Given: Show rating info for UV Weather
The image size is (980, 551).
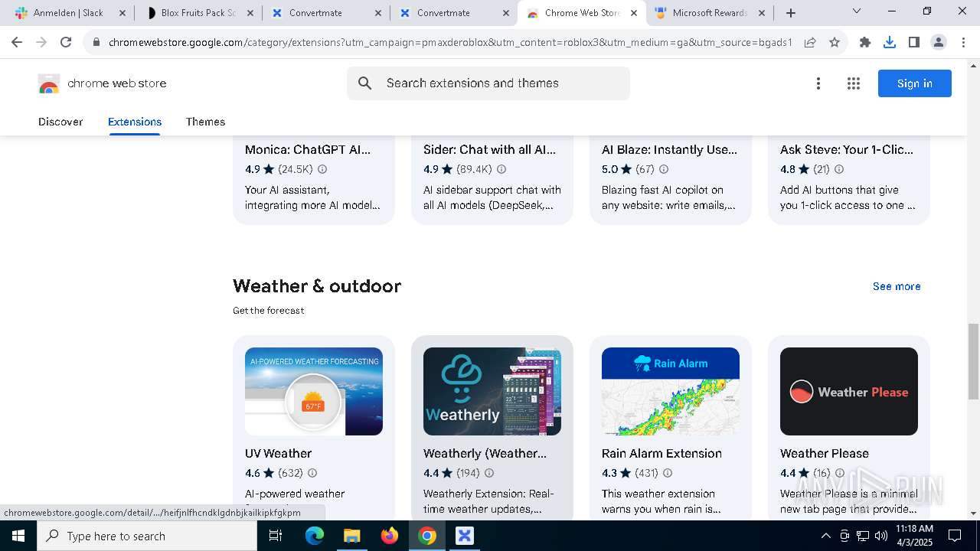Looking at the screenshot, I should 312,473.
